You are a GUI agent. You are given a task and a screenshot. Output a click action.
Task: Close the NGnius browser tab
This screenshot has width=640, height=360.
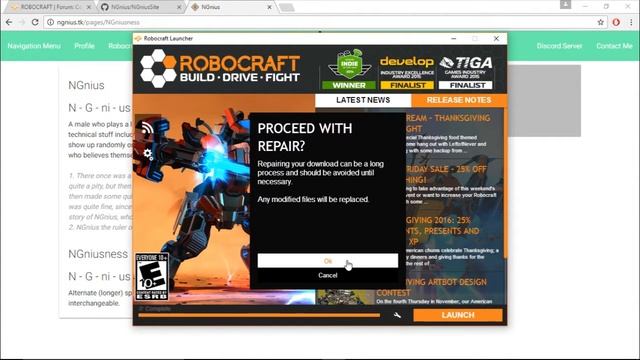(x=269, y=7)
